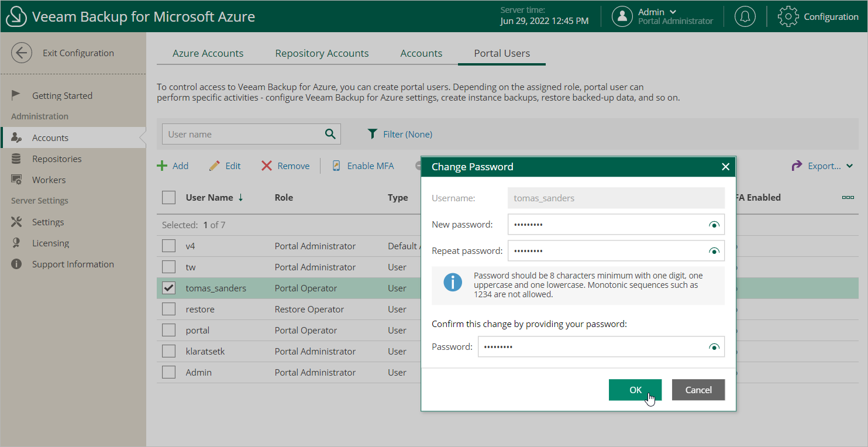The image size is (868, 447).
Task: Open the Export dropdown
Action: click(824, 166)
